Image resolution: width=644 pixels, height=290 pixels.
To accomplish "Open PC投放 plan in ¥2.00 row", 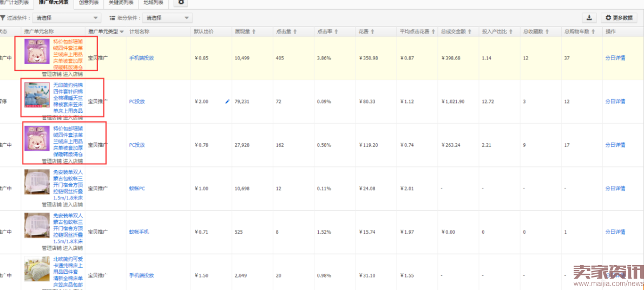I will click(137, 101).
